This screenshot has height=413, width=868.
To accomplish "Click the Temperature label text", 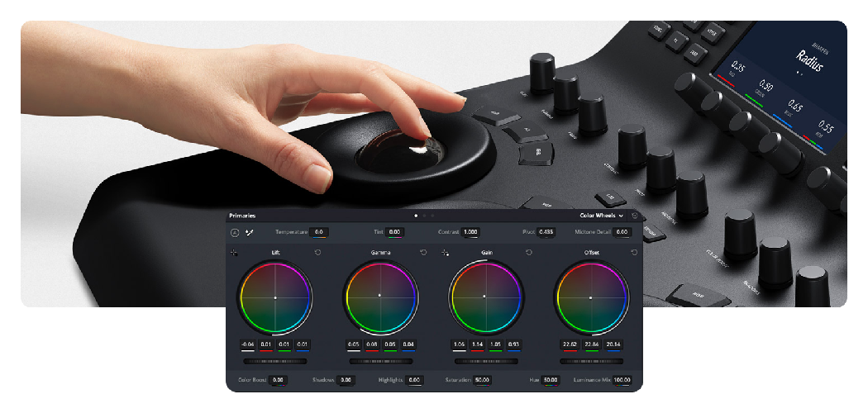I will [291, 232].
